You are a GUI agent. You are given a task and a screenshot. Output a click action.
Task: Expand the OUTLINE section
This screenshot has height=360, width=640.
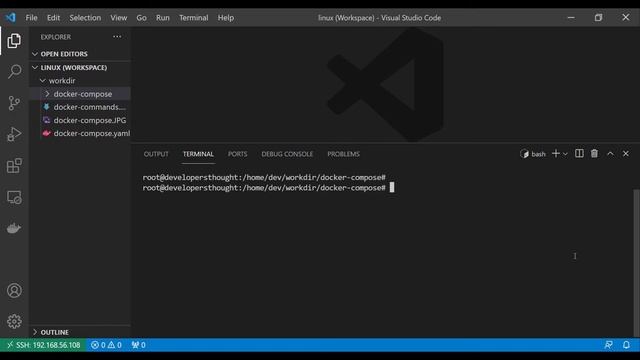[80, 332]
